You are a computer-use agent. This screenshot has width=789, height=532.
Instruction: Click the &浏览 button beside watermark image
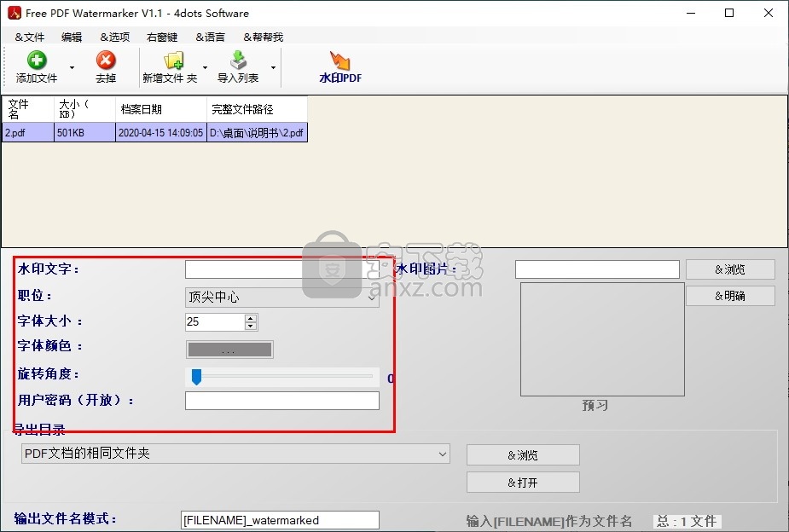[730, 269]
